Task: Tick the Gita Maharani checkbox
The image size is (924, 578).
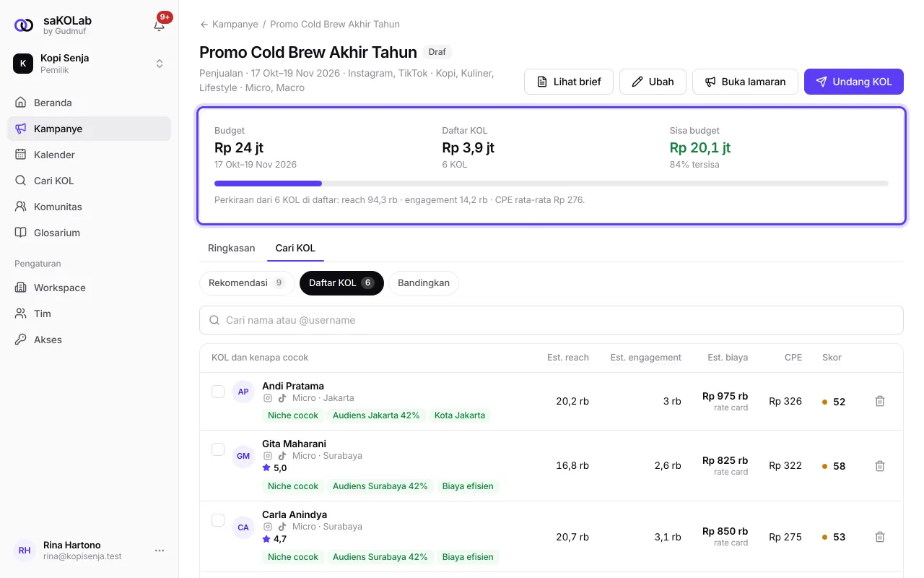Action: pyautogui.click(x=218, y=449)
